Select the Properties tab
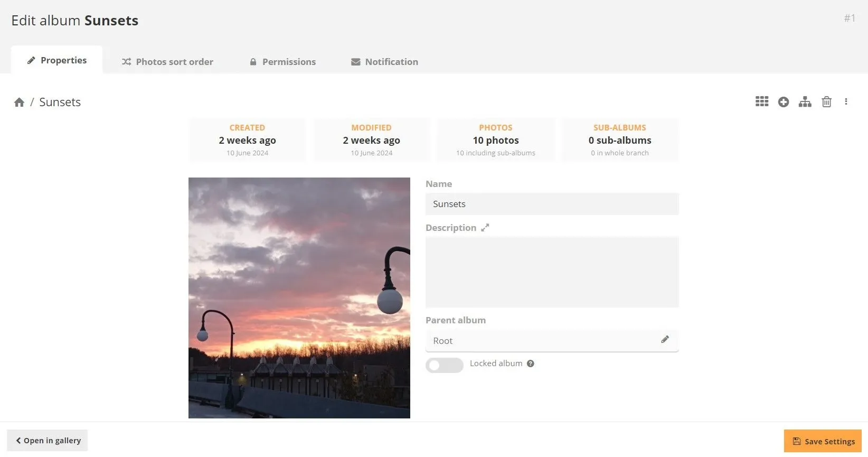The image size is (868, 457). tap(57, 61)
